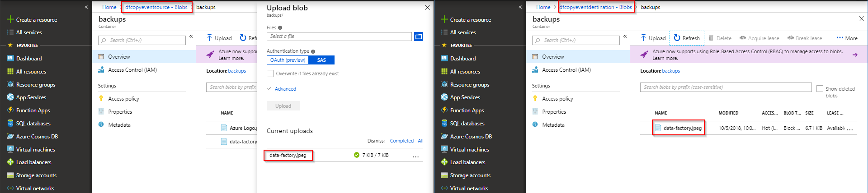Open Azure Cosmos DB in destination window sidebar

[x=467, y=137]
